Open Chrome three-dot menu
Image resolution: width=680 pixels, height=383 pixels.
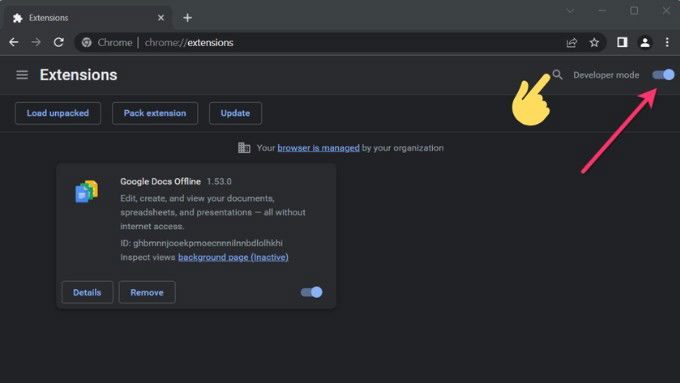click(x=667, y=42)
